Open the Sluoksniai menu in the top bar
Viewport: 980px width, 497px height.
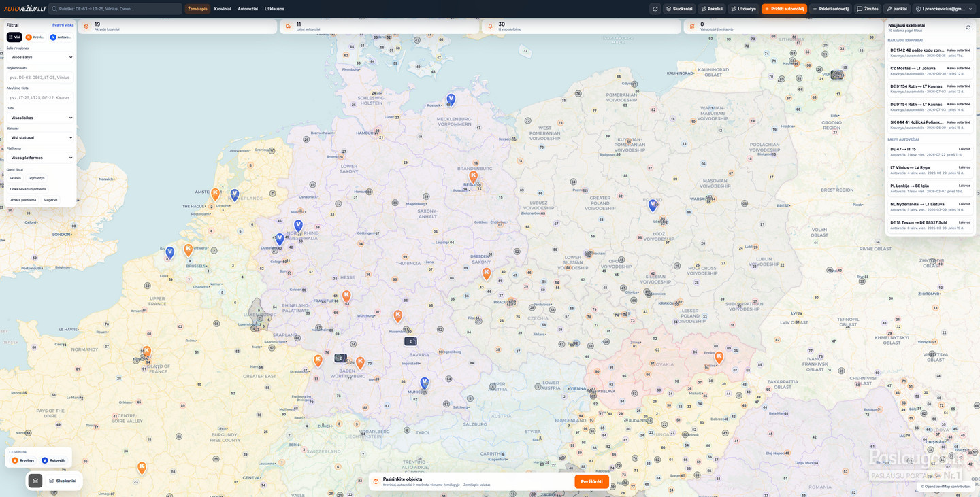click(679, 9)
